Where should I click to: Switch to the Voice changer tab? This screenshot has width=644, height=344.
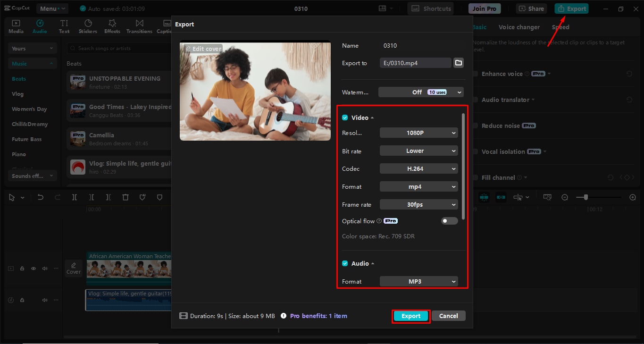click(519, 27)
